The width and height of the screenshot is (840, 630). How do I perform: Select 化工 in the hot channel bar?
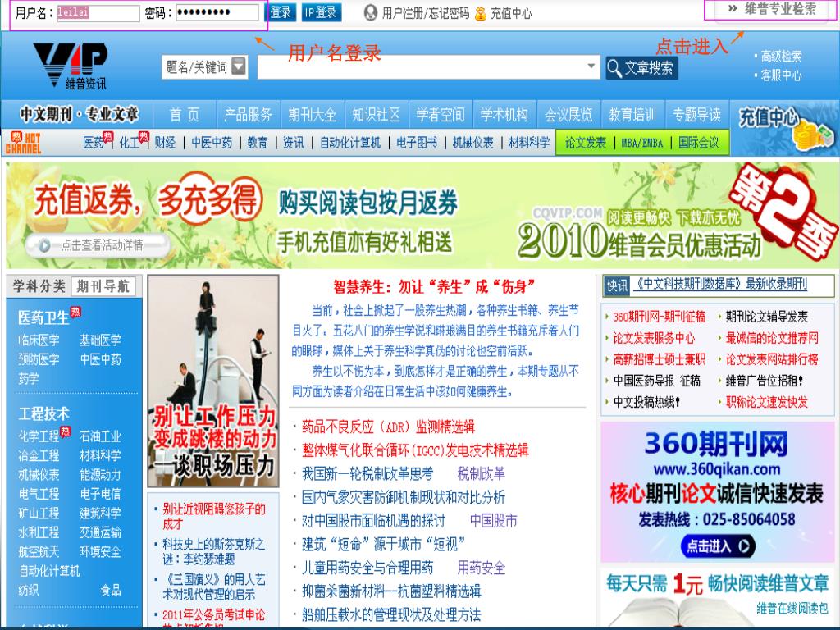[129, 143]
